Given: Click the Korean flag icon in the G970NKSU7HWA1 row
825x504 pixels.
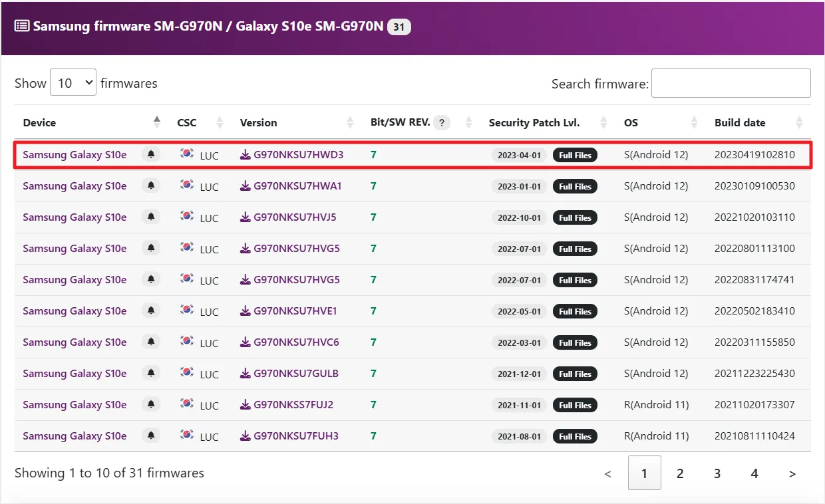Looking at the screenshot, I should 187,185.
